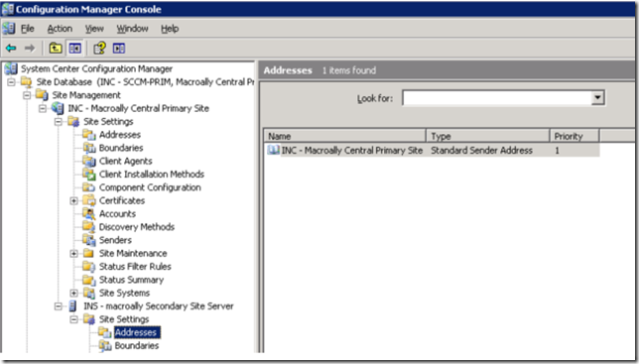Screen dimensions: 639x364
Task: Click the Standard Sender Address type cell
Action: pos(481,150)
